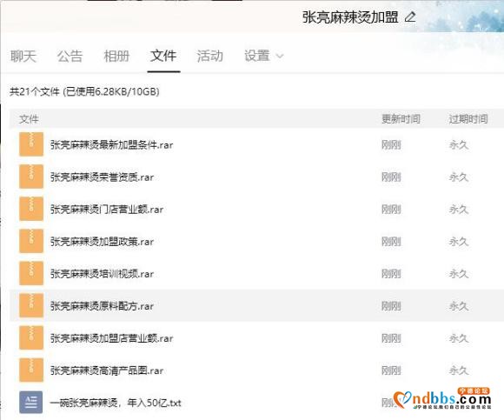The image size is (504, 420).
Task: Click rar icon of 张亮麻辣烫荣誉资质
Action: pos(31,177)
